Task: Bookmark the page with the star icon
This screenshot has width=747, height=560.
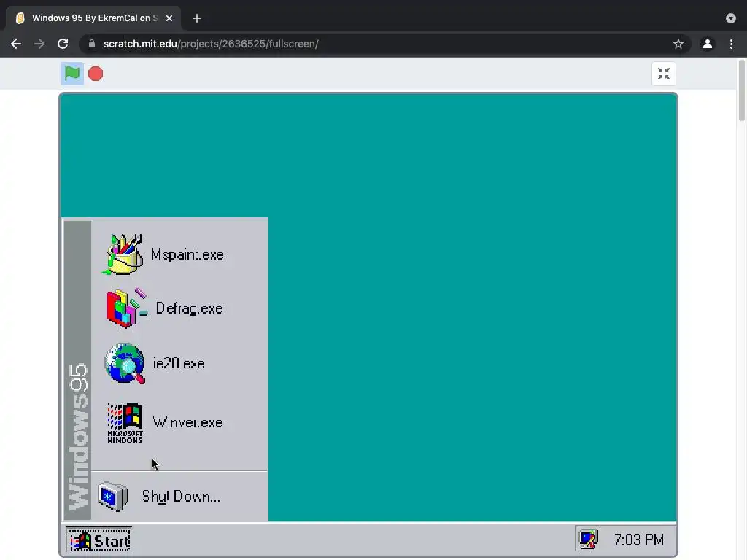Action: [x=678, y=44]
